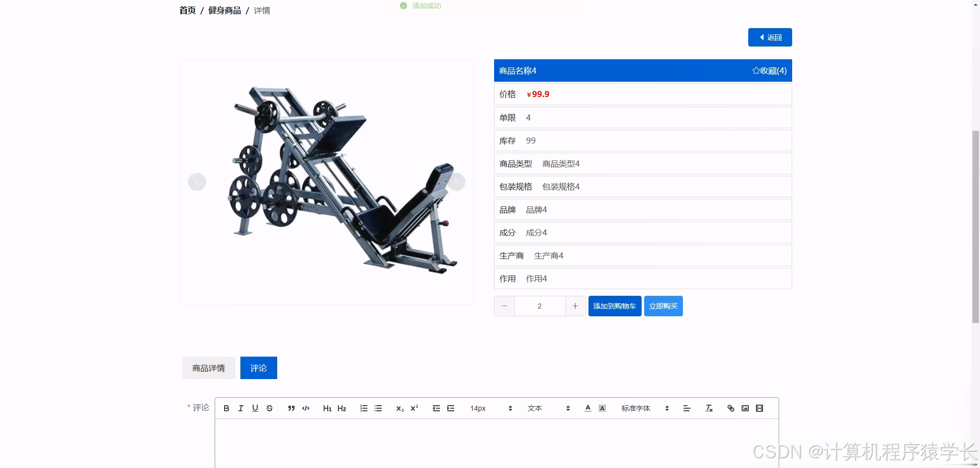Increase quantity with the plus stepper
Screen dimensions: 980x468
(575, 306)
